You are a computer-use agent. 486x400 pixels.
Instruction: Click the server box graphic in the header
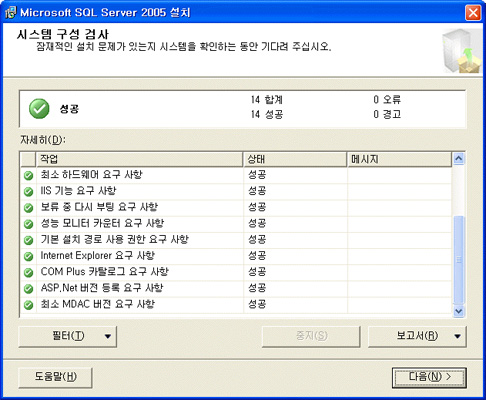(x=462, y=51)
